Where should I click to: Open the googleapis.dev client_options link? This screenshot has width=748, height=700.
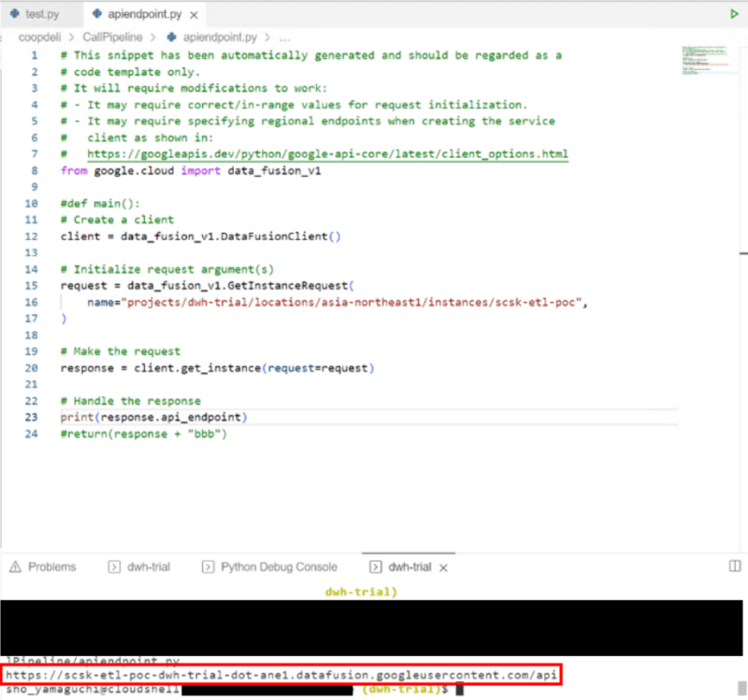tap(327, 154)
